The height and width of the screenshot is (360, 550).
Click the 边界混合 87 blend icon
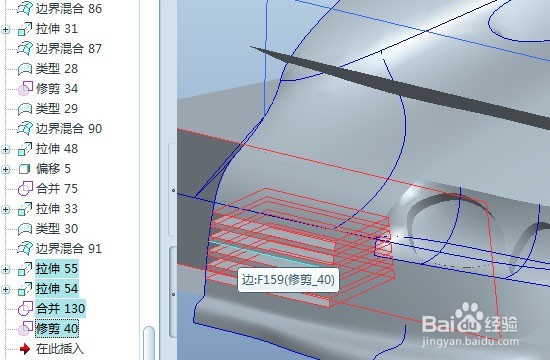point(25,48)
